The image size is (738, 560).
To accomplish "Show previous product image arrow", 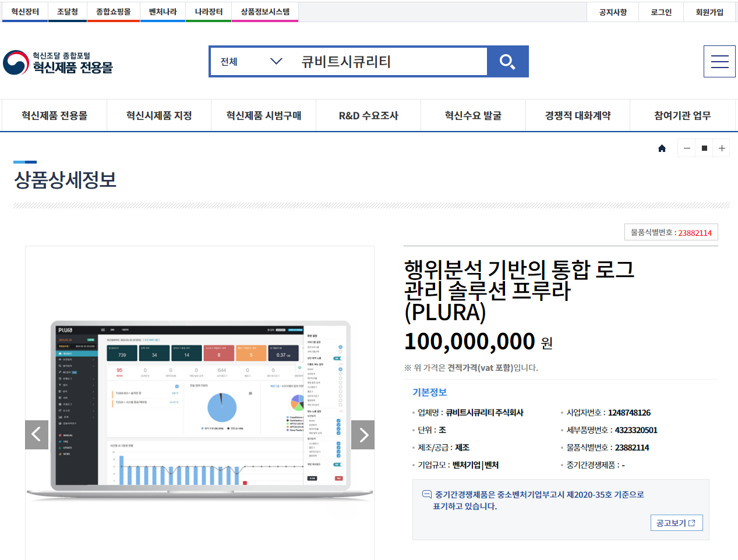I will pyautogui.click(x=37, y=435).
